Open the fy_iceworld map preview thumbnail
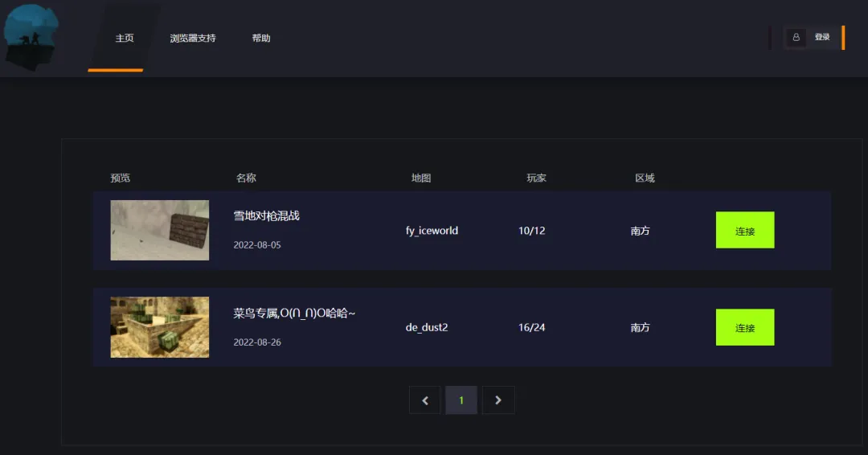The height and width of the screenshot is (455, 868). 159,230
